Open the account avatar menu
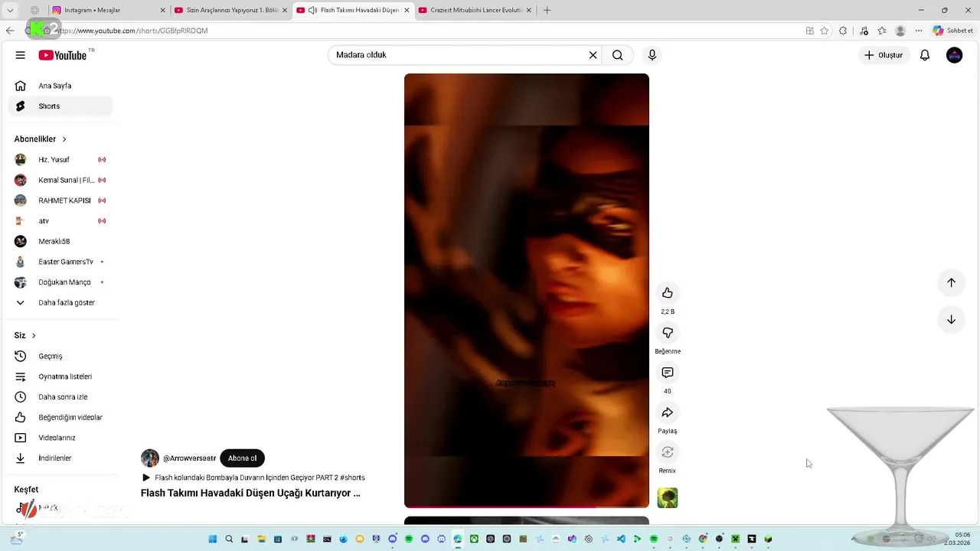 954,55
